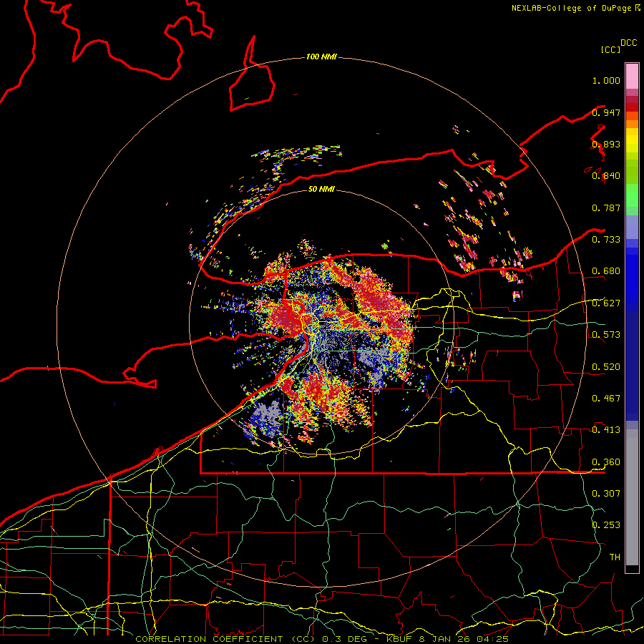Select the 0.840 legend value

606,176
